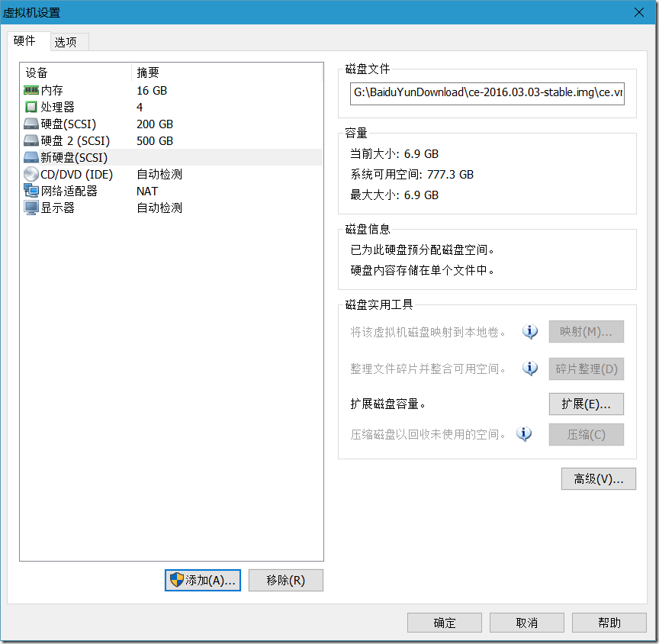Click the 系统可用空间: 777.3 GB text

[x=412, y=175]
